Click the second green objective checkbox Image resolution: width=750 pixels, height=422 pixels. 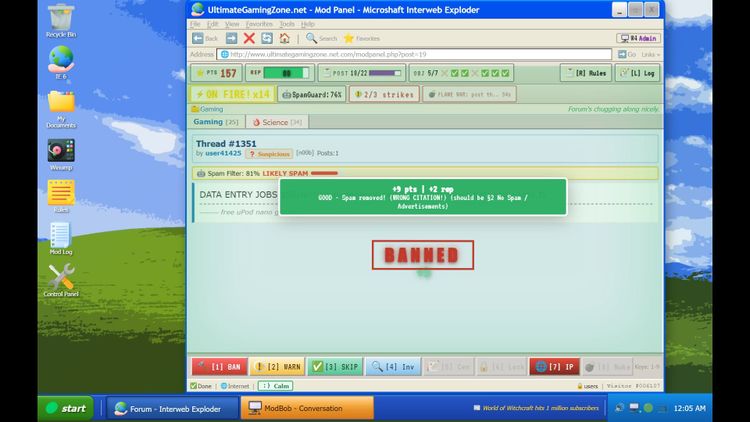coord(465,73)
